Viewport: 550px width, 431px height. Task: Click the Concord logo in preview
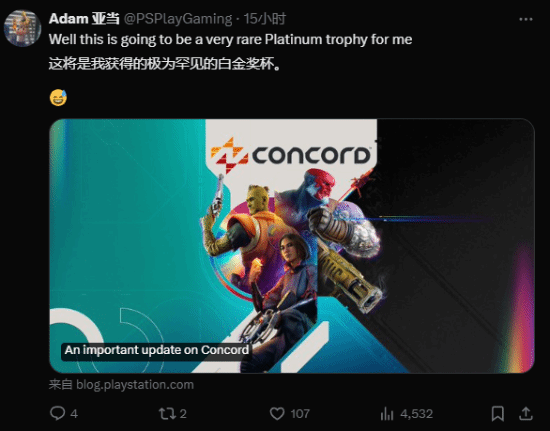pyautogui.click(x=291, y=155)
